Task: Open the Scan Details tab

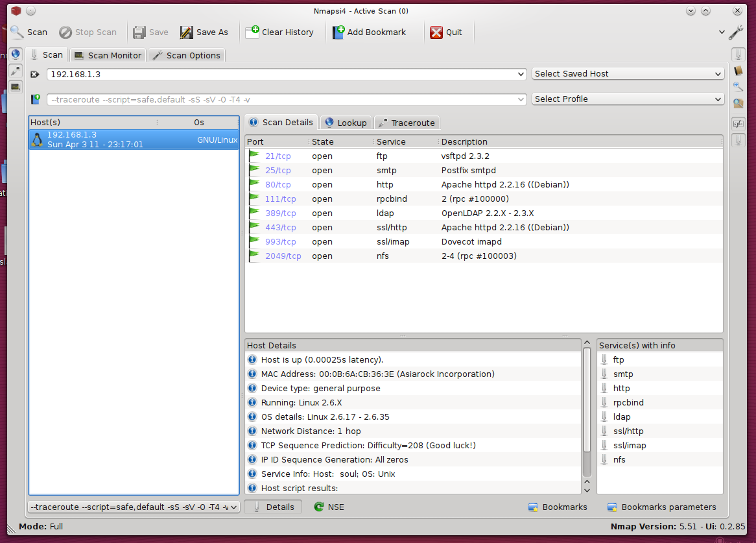Action: tap(281, 123)
